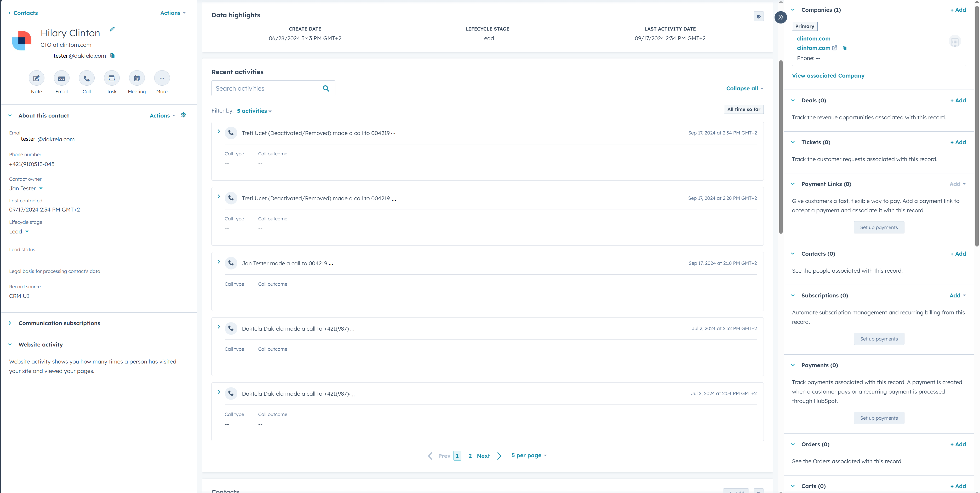Viewport: 980px width, 493px height.
Task: Open Data highlights settings gear
Action: [x=758, y=16]
